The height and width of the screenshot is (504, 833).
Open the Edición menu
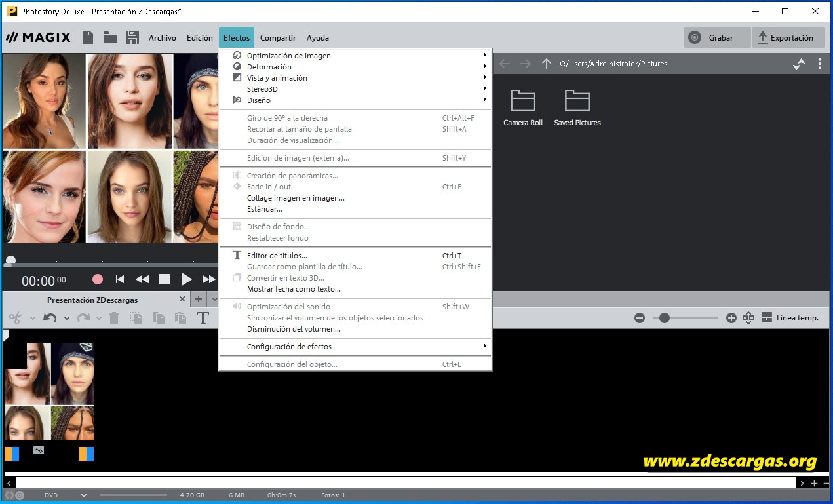click(x=200, y=38)
